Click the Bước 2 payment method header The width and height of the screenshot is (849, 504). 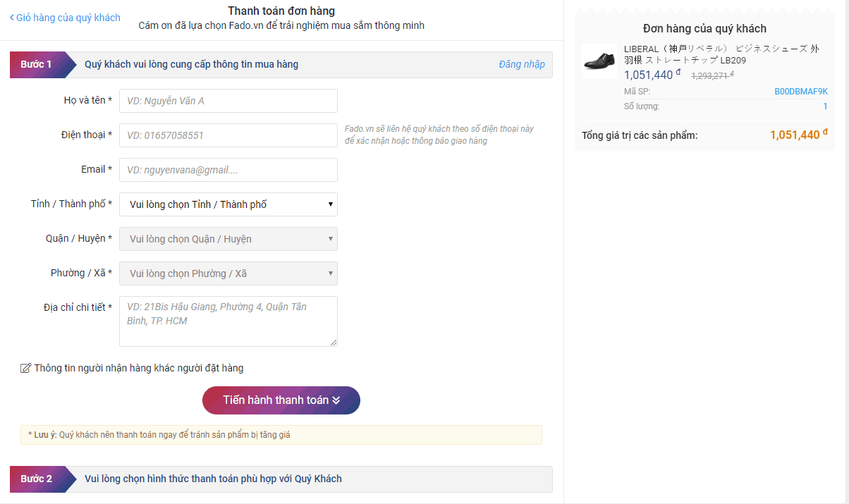tap(213, 479)
